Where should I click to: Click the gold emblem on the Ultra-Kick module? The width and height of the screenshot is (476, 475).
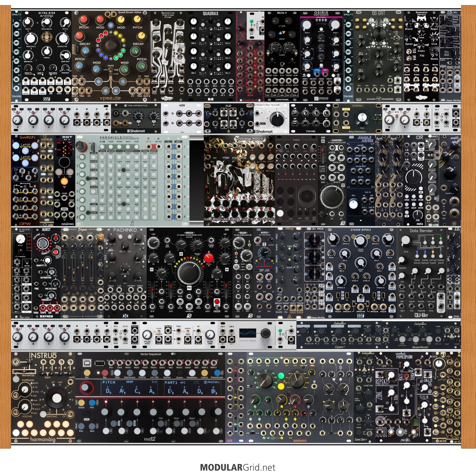tap(47, 37)
